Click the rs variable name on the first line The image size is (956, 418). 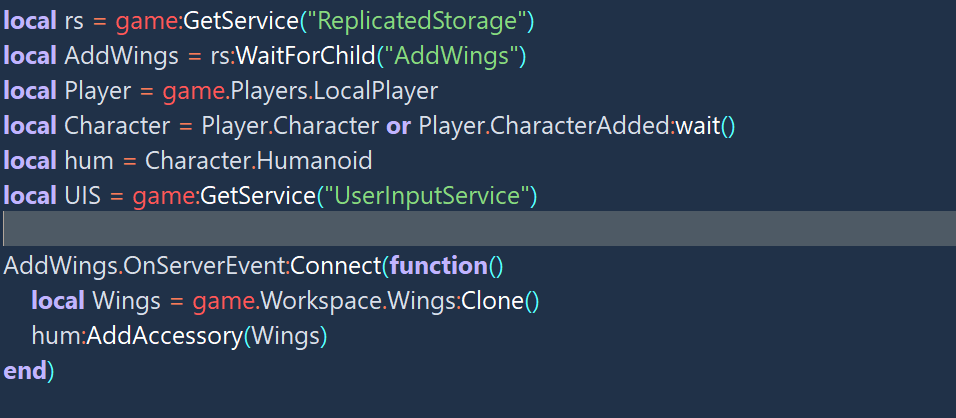pyautogui.click(x=74, y=23)
